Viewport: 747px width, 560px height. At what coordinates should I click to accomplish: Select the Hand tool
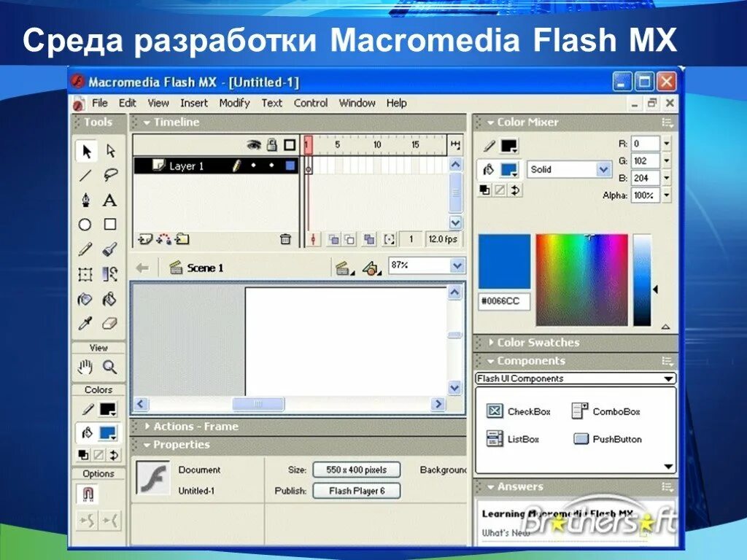85,367
